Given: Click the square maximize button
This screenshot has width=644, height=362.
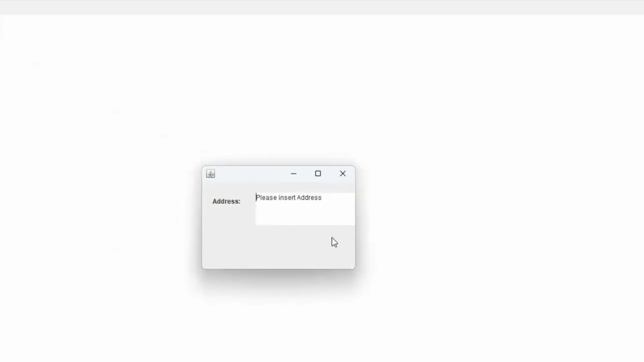Looking at the screenshot, I should (x=318, y=173).
